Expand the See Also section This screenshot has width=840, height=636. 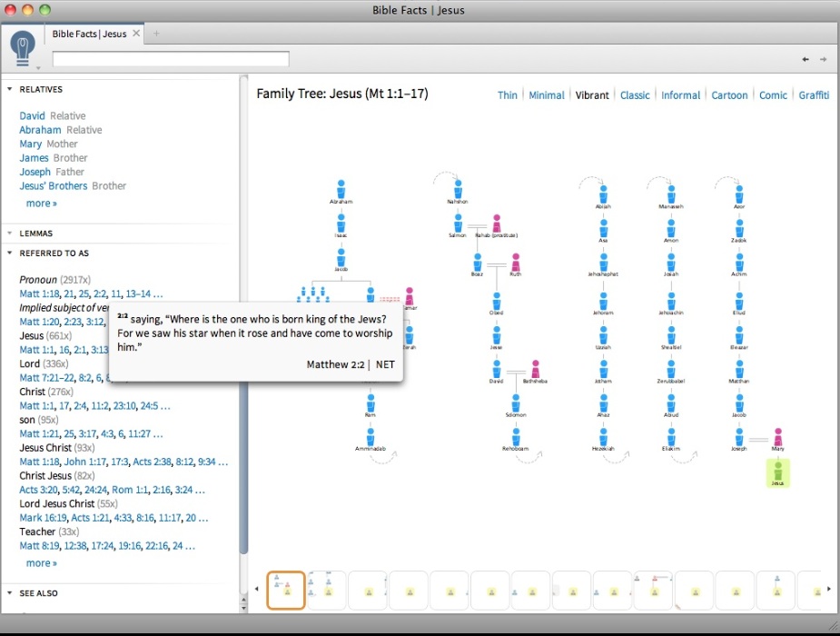click(x=10, y=593)
